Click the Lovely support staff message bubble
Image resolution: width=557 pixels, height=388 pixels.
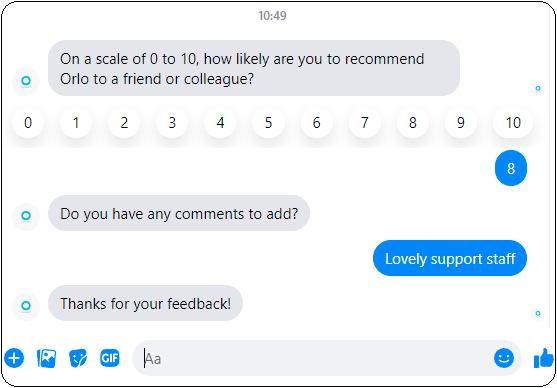pyautogui.click(x=450, y=258)
